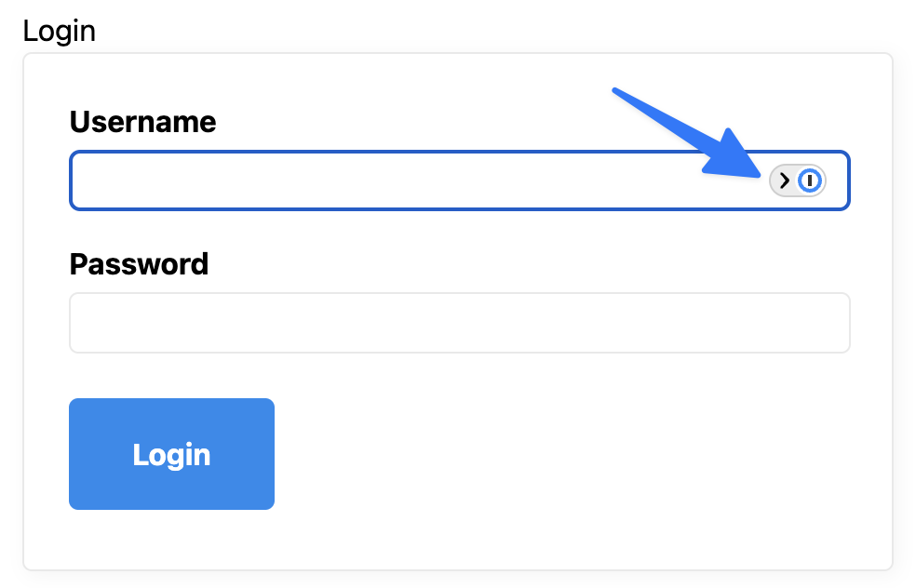Place cursor at start of Username field
This screenshot has width=916, height=588.
click(84, 180)
